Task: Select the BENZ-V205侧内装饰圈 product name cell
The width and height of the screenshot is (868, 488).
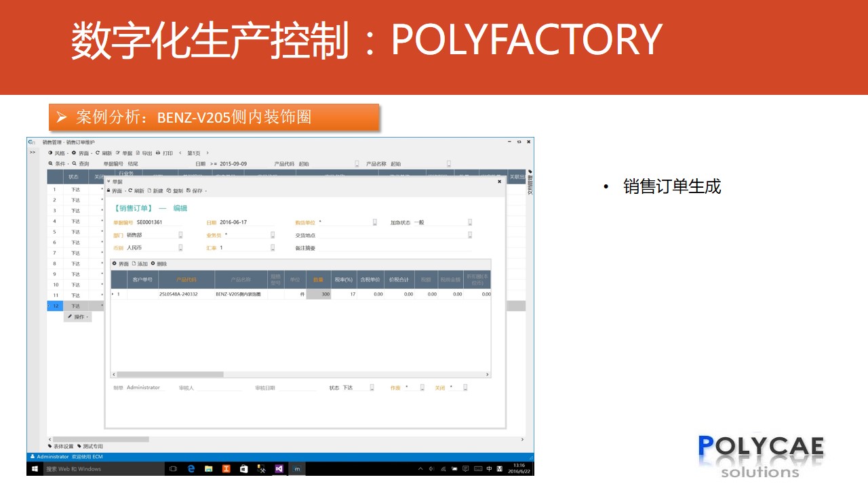Action: 241,294
